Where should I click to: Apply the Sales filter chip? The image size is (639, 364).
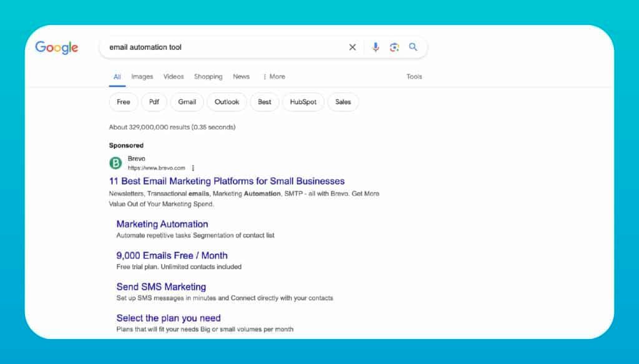coord(343,102)
